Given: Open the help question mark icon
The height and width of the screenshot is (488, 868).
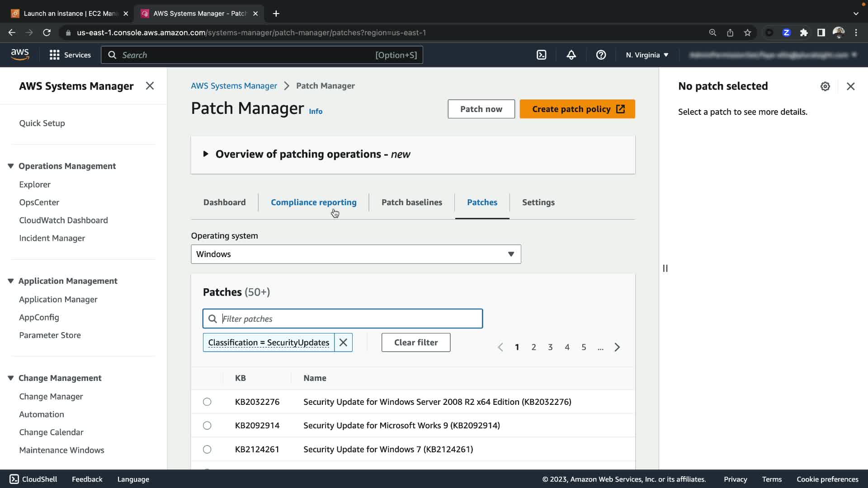Looking at the screenshot, I should (601, 55).
